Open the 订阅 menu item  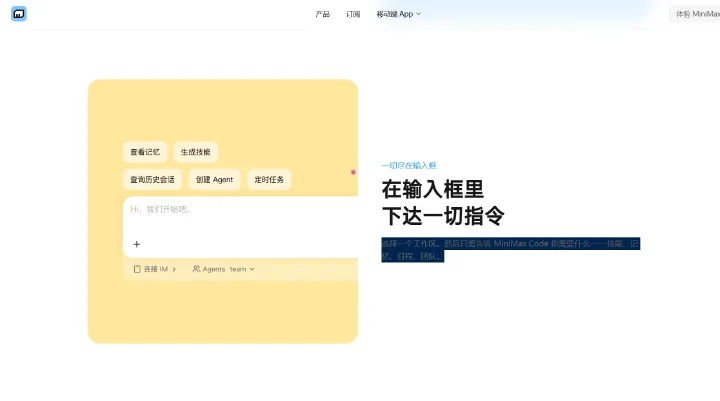[353, 14]
